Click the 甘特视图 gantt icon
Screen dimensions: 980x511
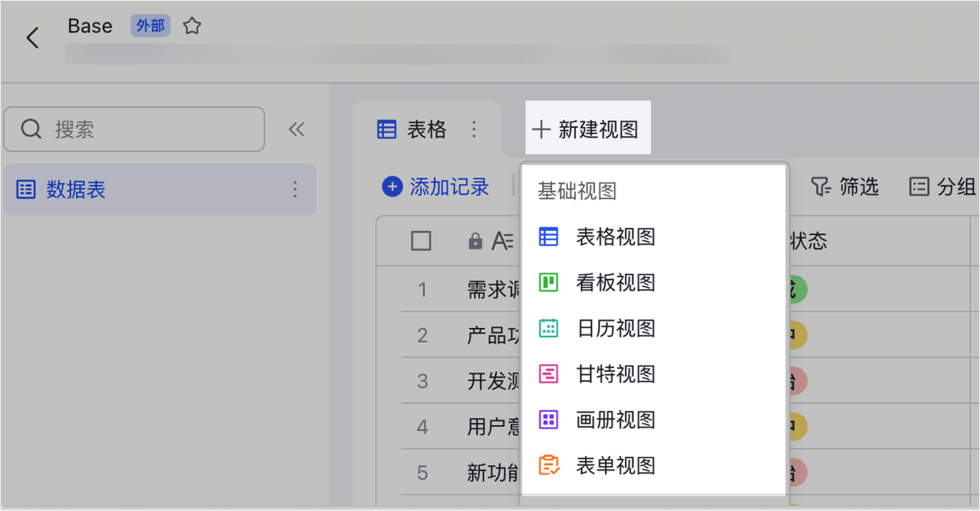[x=548, y=374]
